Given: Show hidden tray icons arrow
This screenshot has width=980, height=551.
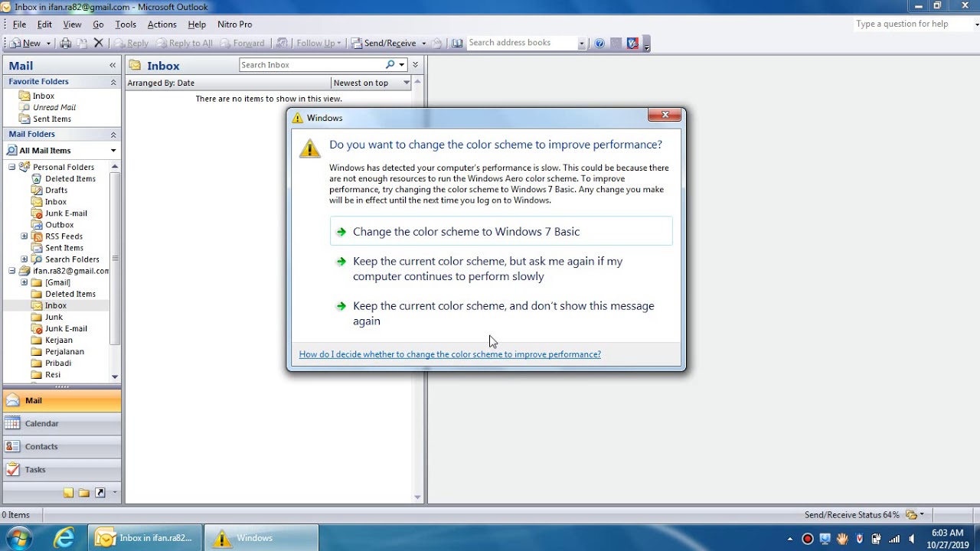Looking at the screenshot, I should [x=790, y=539].
